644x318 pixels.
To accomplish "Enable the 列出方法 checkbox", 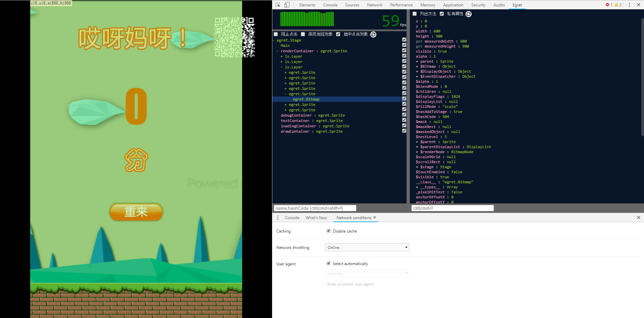I will (415, 14).
